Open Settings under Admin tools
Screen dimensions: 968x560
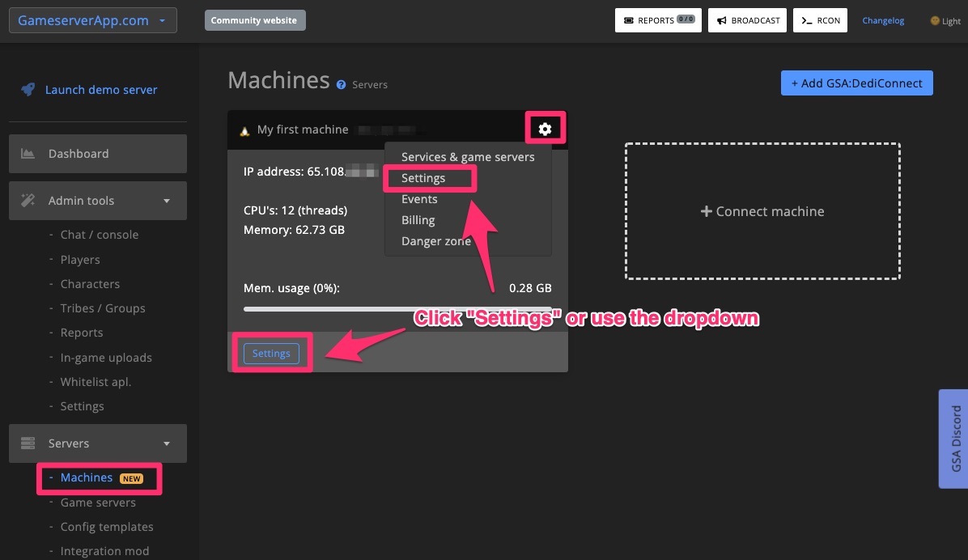(82, 406)
